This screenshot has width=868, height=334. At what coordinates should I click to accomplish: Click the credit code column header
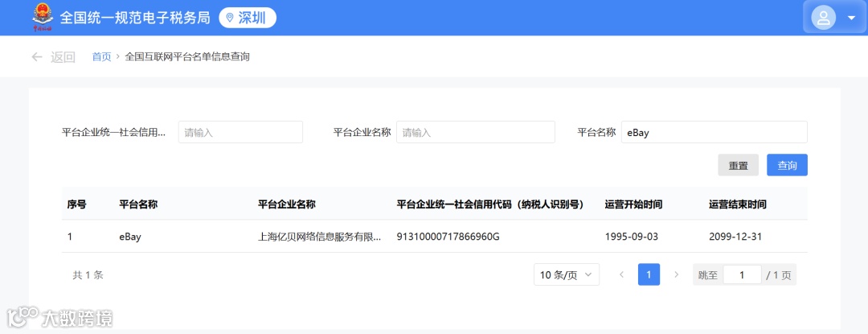coord(491,204)
